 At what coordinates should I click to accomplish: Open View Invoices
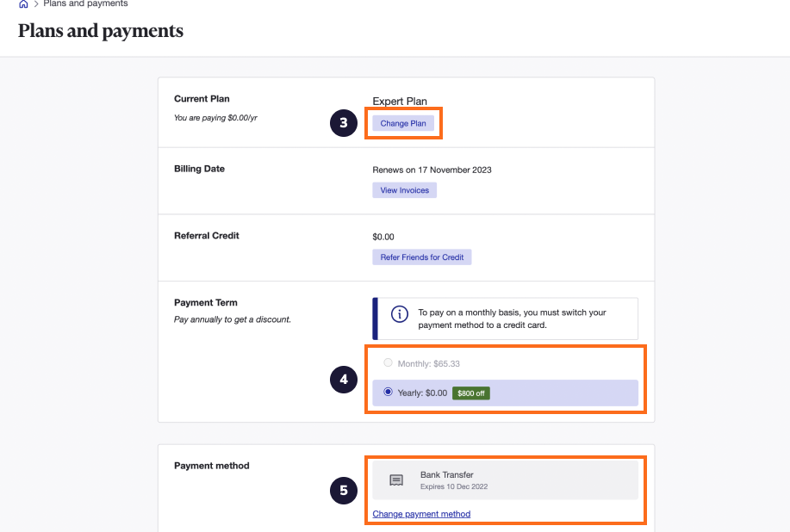coord(404,189)
